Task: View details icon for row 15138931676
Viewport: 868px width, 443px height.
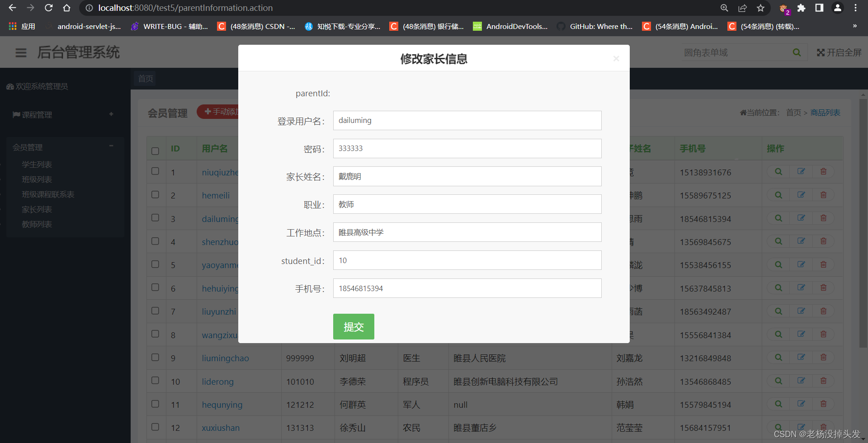Action: point(778,172)
